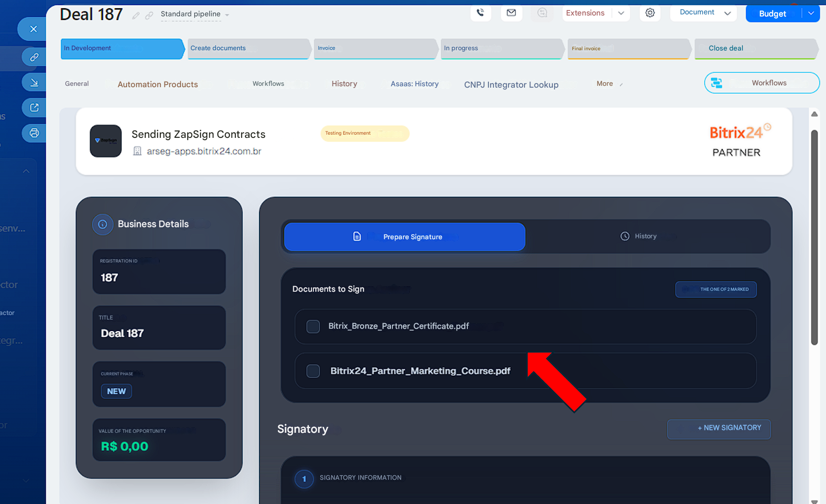Click the phone call icon
Image resolution: width=826 pixels, height=504 pixels.
tap(481, 13)
